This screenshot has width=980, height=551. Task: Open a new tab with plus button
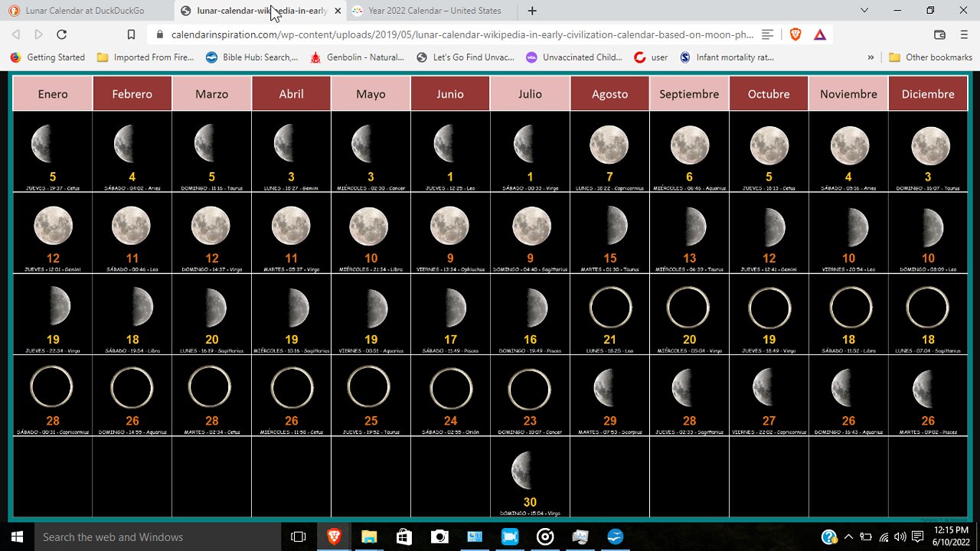click(532, 11)
